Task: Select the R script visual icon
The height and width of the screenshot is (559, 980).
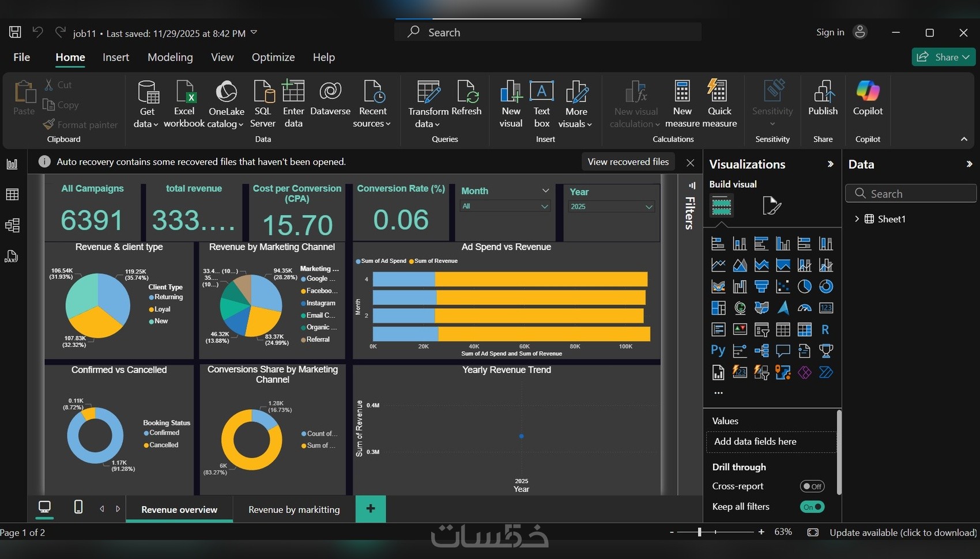Action: pyautogui.click(x=826, y=330)
